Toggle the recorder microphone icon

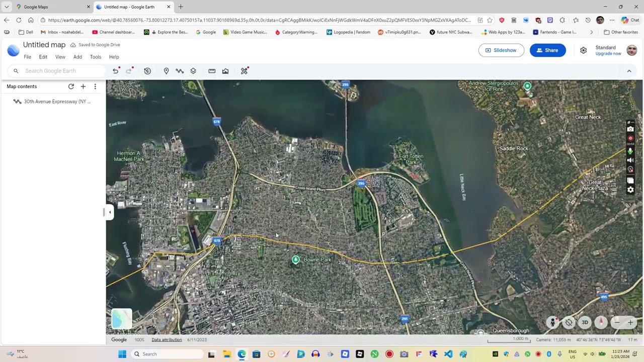[x=630, y=151]
